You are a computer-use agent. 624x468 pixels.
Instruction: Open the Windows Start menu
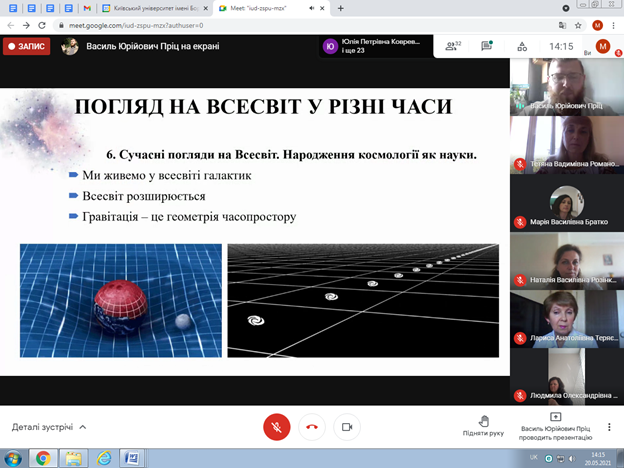pos(12,458)
